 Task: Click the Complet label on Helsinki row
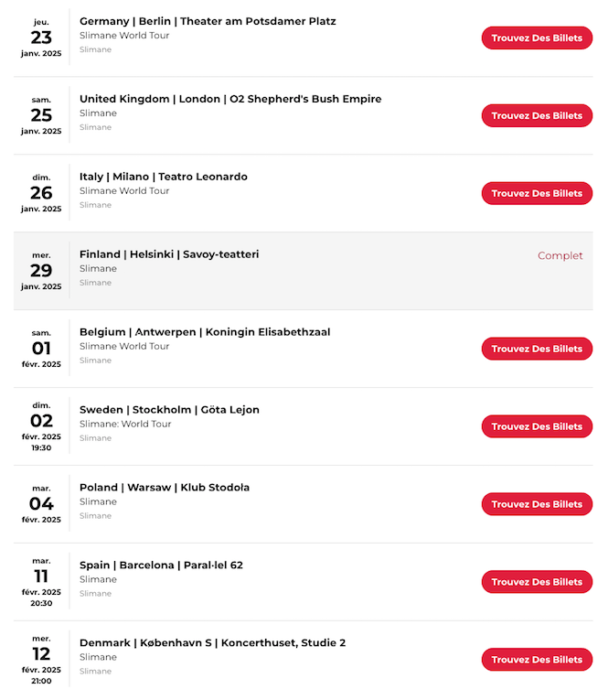560,255
